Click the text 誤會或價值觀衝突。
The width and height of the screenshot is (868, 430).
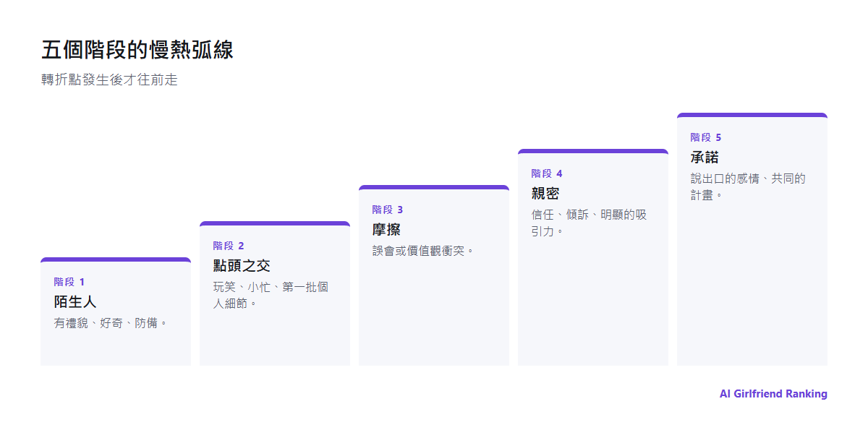click(424, 251)
